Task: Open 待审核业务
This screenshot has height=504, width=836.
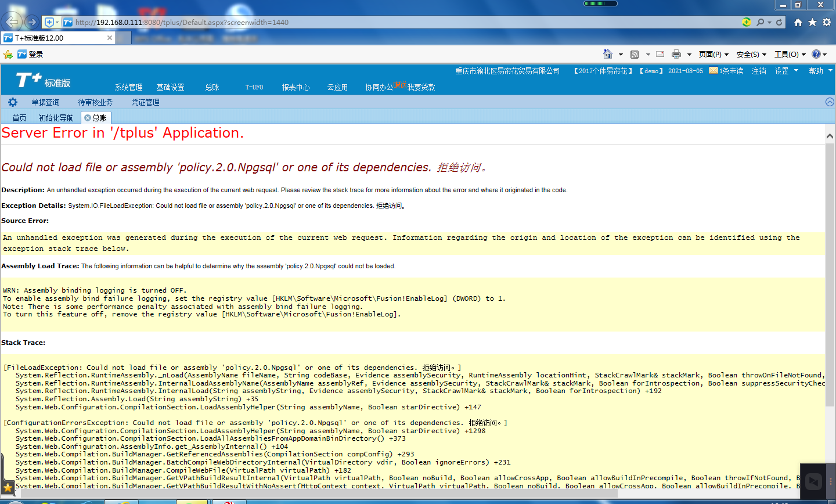Action: tap(95, 102)
